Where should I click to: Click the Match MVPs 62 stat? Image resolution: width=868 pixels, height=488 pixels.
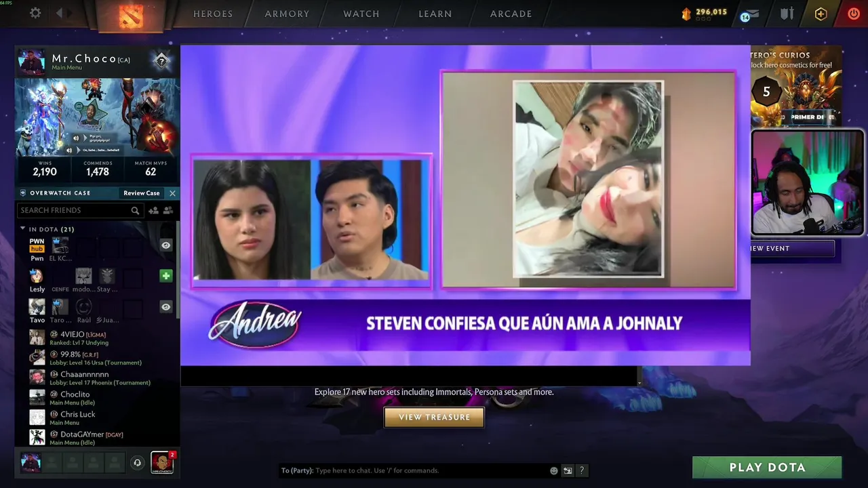[x=150, y=169]
